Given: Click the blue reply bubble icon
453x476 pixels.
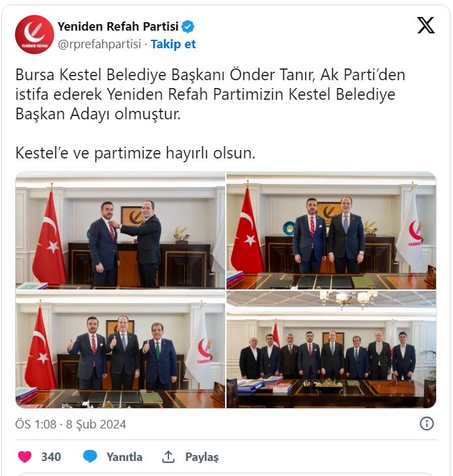Looking at the screenshot, I should (x=90, y=456).
